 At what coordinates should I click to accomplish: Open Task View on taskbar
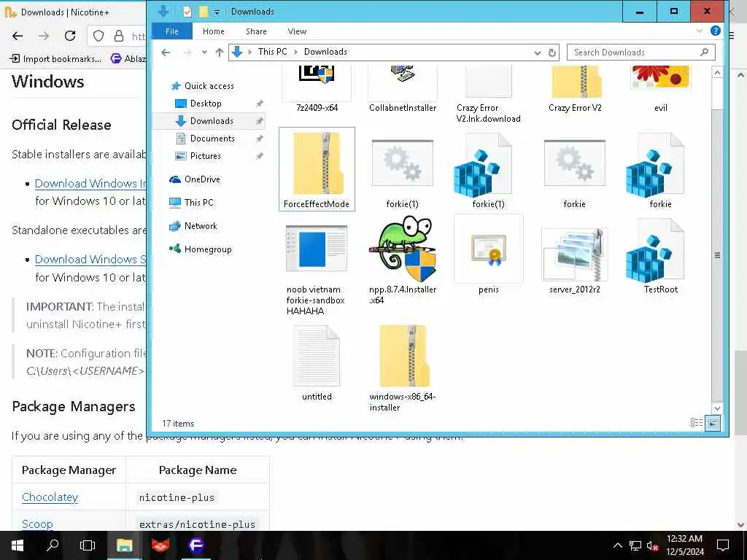pos(88,545)
